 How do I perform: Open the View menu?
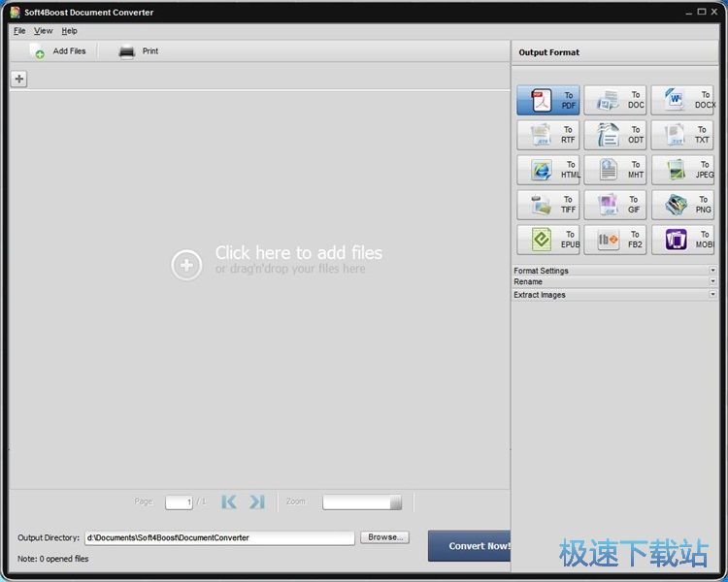click(43, 31)
